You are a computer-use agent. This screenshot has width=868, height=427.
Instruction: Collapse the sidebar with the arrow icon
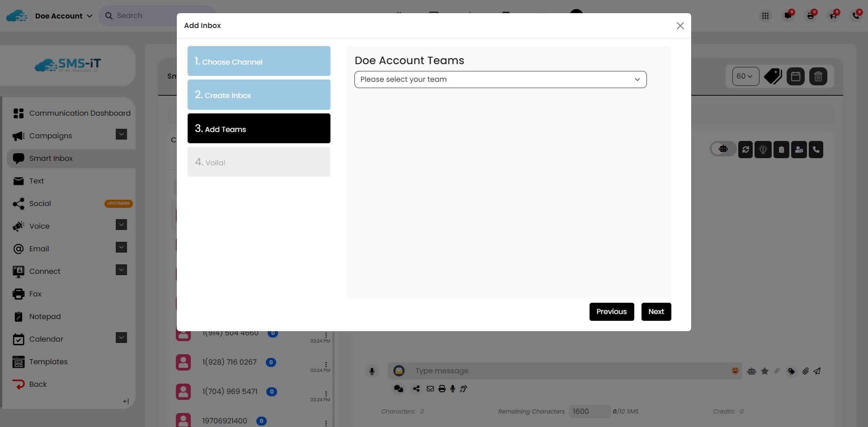pos(126,401)
